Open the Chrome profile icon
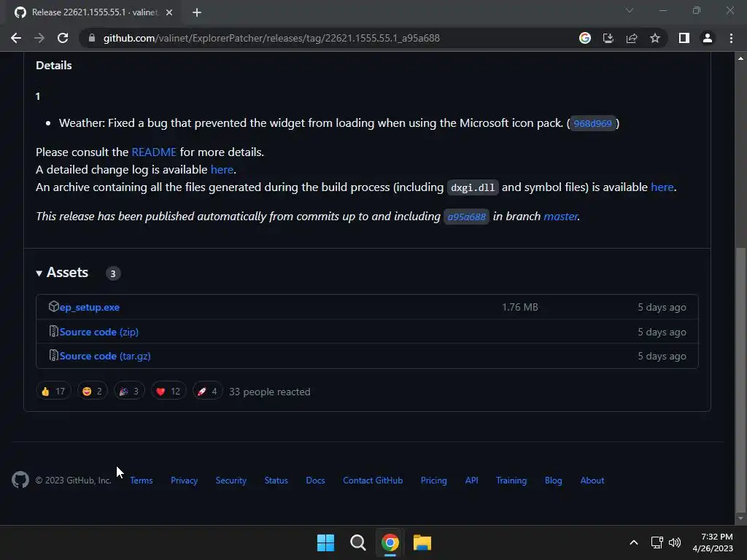 tap(708, 38)
